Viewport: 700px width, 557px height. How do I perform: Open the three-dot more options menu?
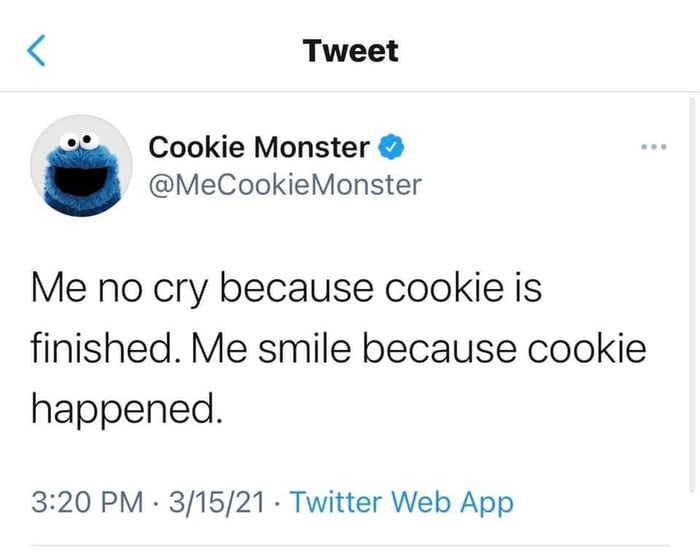(x=653, y=148)
